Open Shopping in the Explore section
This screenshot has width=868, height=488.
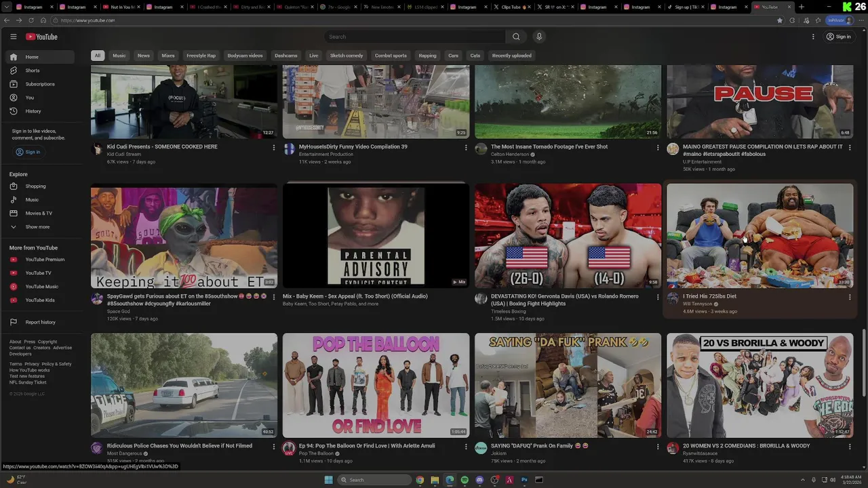pos(41,186)
